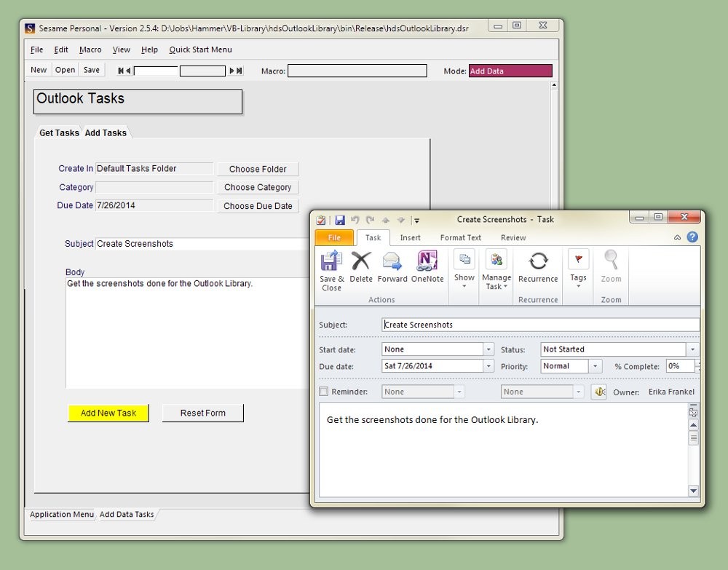Open the Help menu in Sesame
Image resolution: width=728 pixels, height=570 pixels.
coord(149,50)
